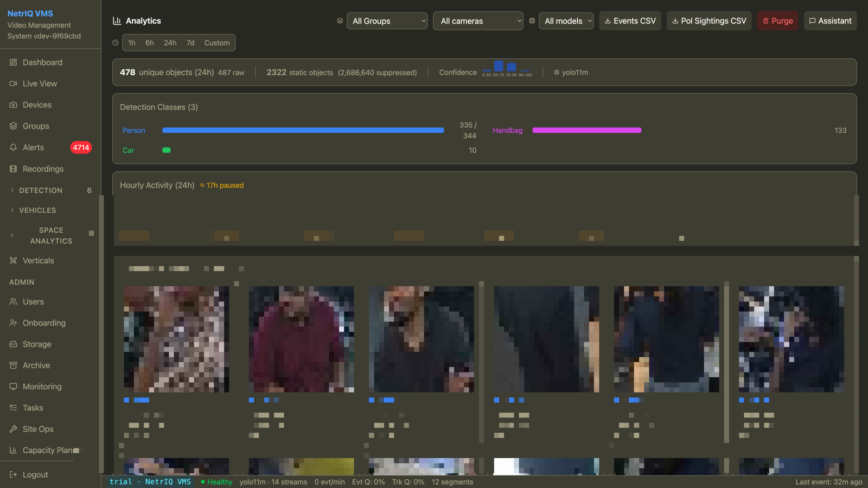Open the Recordings film icon

tap(13, 169)
